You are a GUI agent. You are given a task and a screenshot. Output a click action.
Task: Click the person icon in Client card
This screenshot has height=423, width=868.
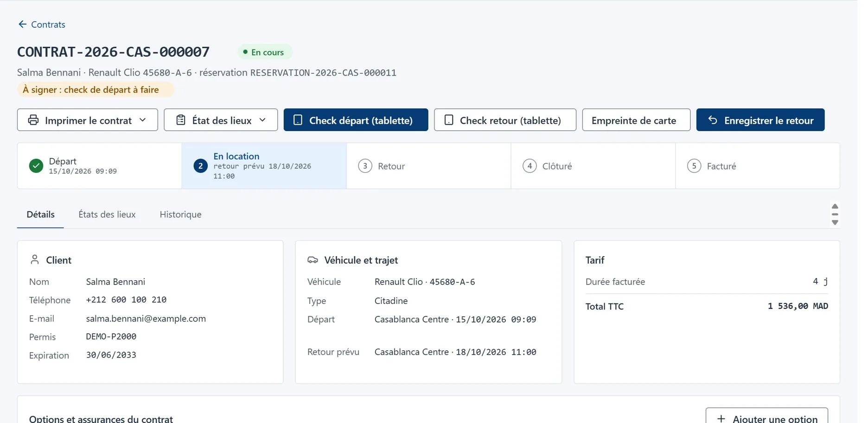coord(34,259)
